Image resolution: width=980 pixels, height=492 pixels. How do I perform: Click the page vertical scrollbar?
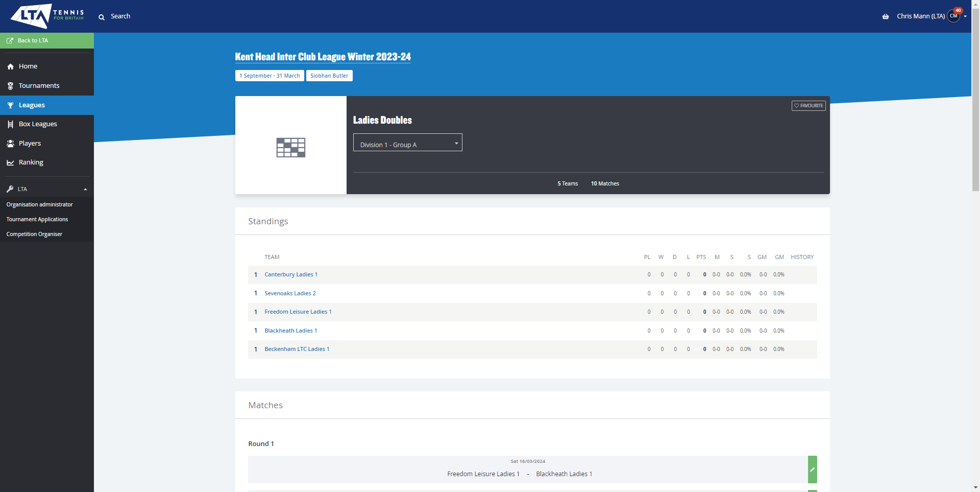point(975,102)
